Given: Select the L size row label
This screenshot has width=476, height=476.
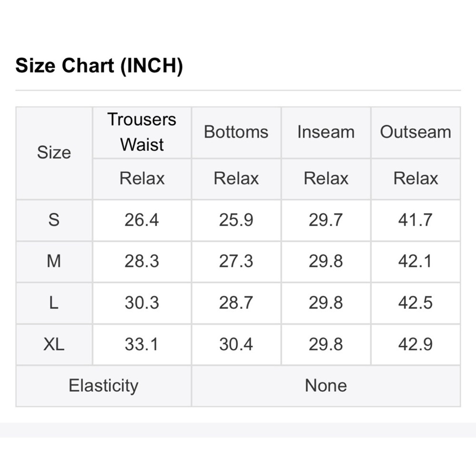Looking at the screenshot, I should (54, 303).
